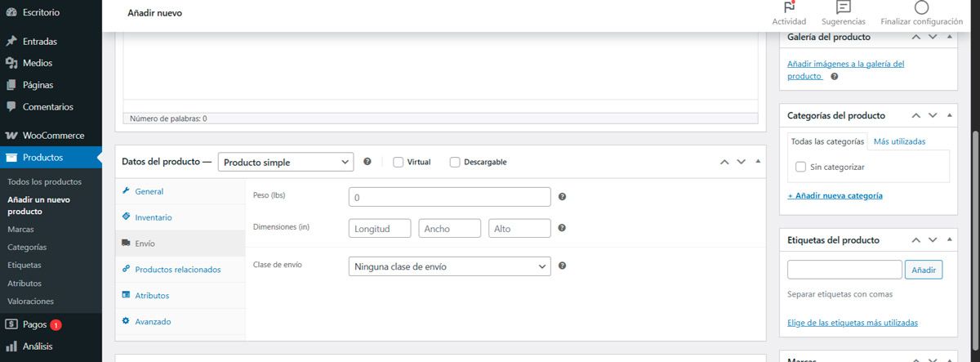Click the Páginas pages icon

11,84
